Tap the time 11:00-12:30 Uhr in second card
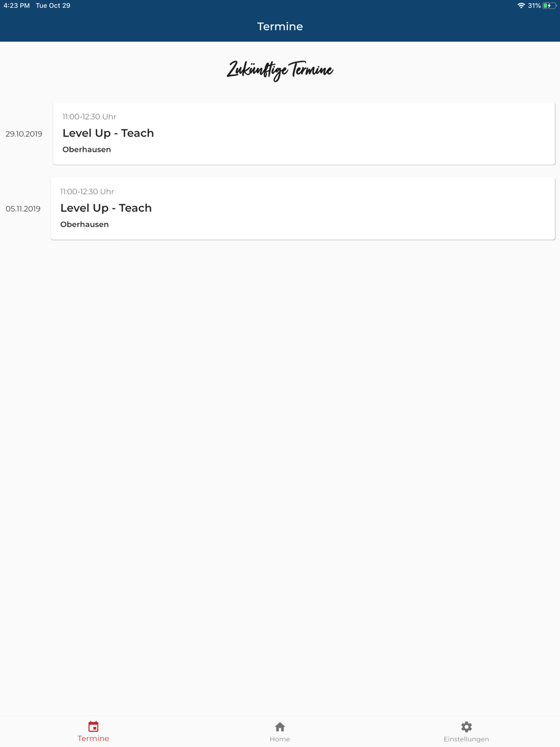This screenshot has height=747, width=560. coord(87,192)
